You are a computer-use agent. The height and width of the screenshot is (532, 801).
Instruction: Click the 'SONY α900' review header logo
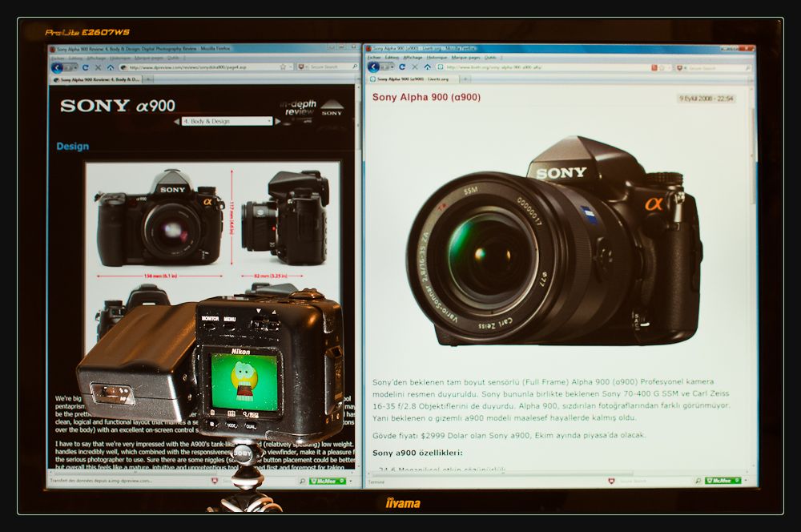pyautogui.click(x=118, y=106)
